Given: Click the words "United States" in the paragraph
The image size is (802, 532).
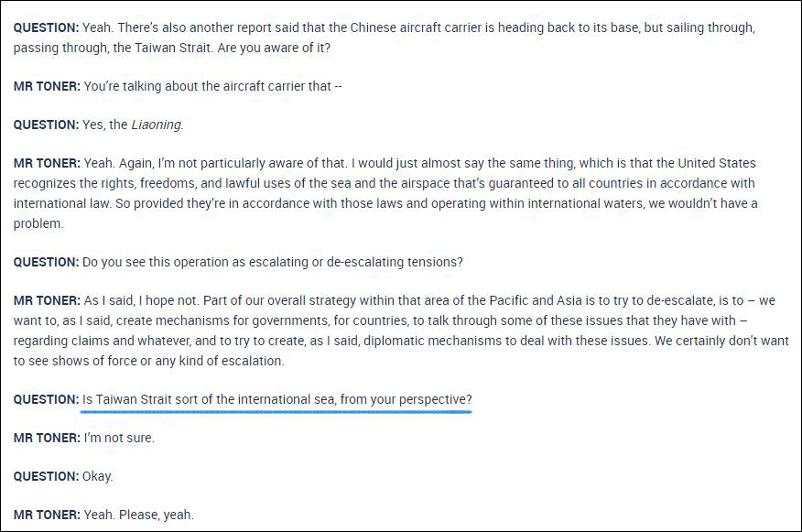Looking at the screenshot, I should tap(717, 163).
